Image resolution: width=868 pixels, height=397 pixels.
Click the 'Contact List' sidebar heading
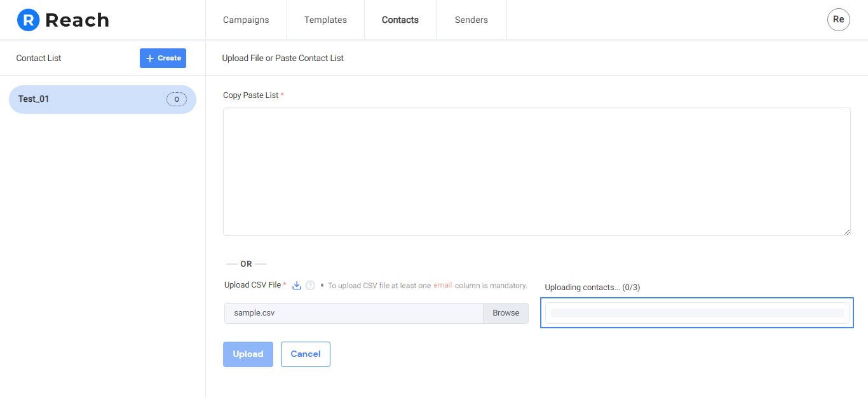(39, 58)
